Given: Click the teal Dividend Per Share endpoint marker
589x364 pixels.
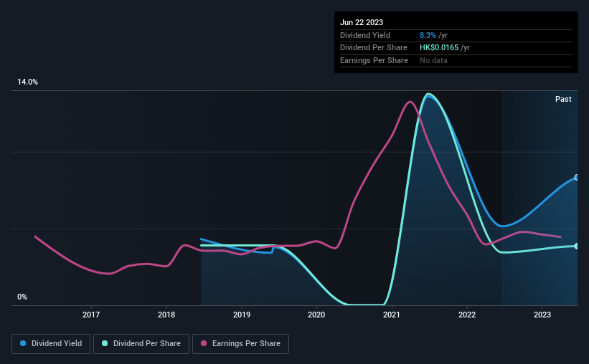Looking at the screenshot, I should [x=577, y=246].
